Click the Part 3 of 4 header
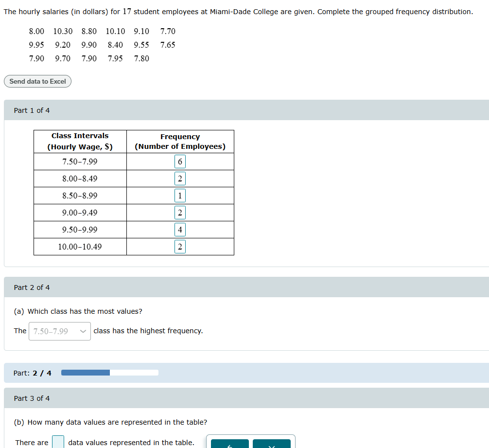Screen dimensions: 489x448 tap(31, 398)
